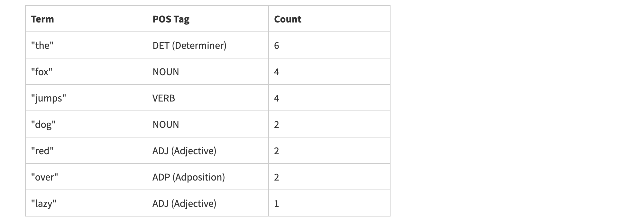Image resolution: width=644 pixels, height=221 pixels.
Task: Click the POS Tag column header
Action: pos(171,19)
